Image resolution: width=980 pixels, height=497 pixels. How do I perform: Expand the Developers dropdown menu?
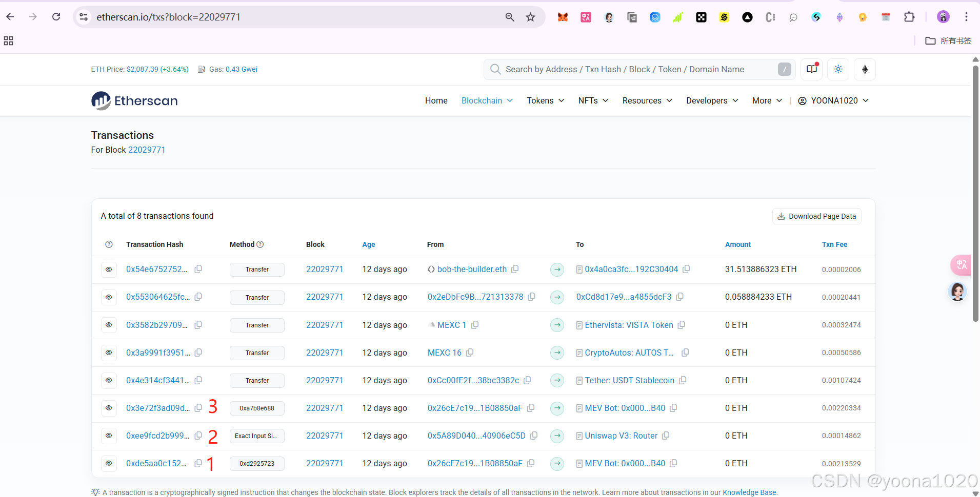point(712,101)
